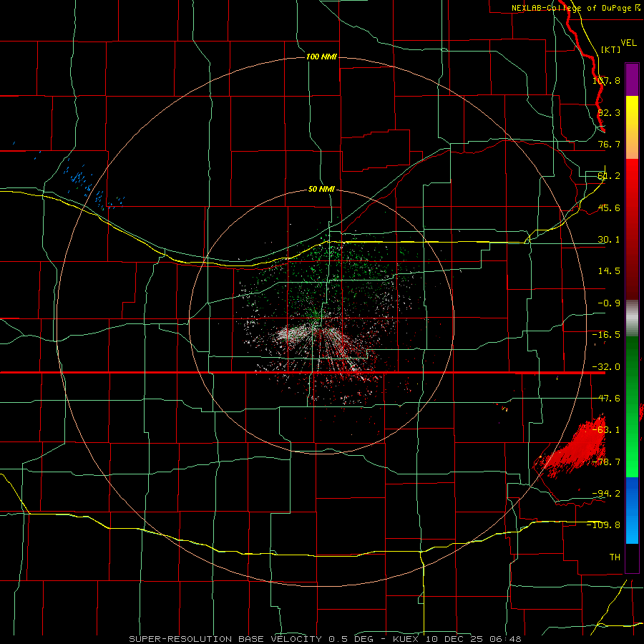Click the -47.6 legend value

tap(606, 399)
